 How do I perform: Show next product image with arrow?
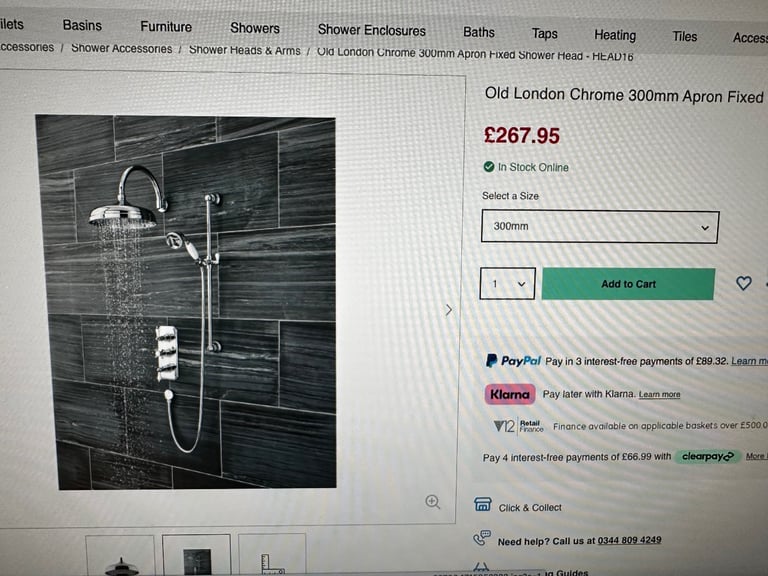pos(449,310)
